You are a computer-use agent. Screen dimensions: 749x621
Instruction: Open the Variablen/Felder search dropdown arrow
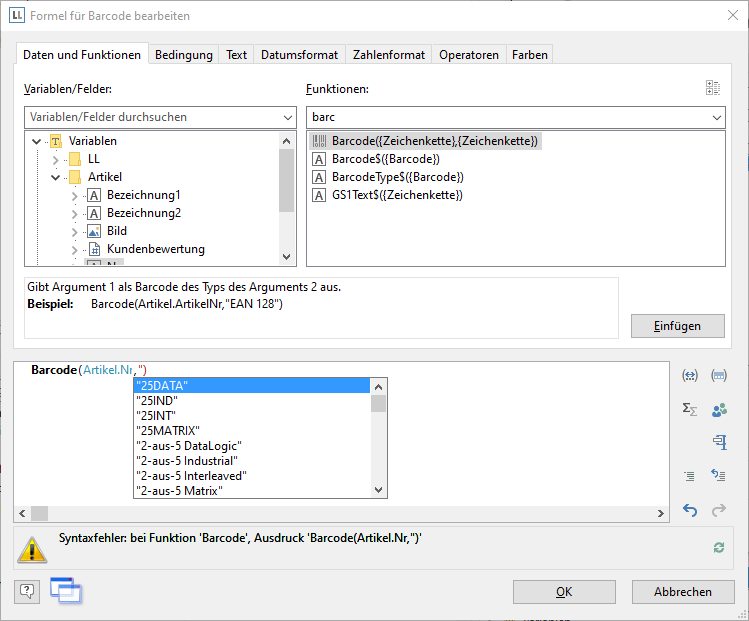tap(287, 118)
